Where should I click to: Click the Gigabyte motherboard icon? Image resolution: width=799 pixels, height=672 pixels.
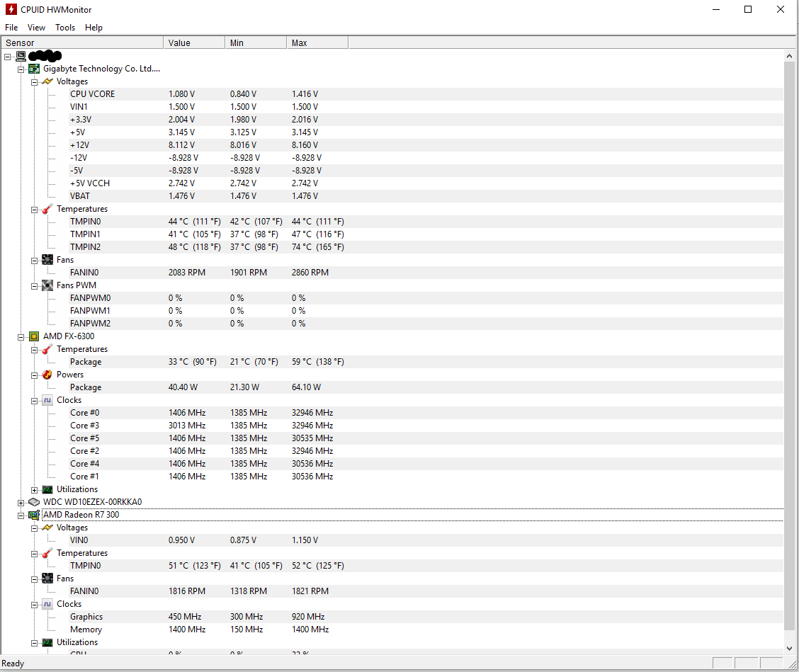coord(34,69)
